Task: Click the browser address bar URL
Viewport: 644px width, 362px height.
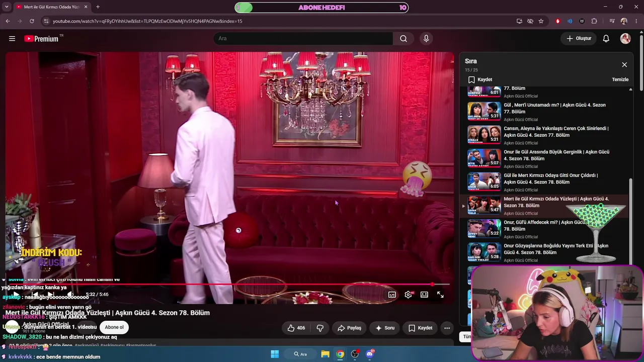Action: [x=147, y=21]
